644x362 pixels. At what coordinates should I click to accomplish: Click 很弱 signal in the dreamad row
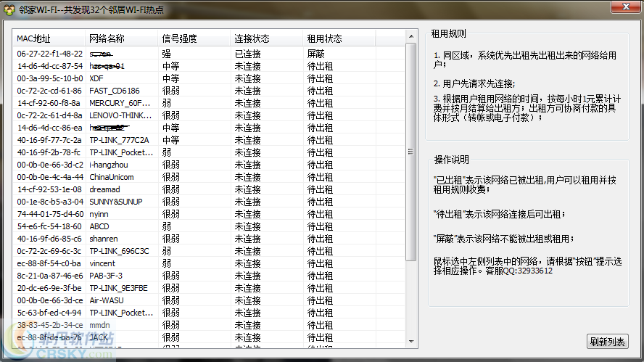[x=171, y=189]
